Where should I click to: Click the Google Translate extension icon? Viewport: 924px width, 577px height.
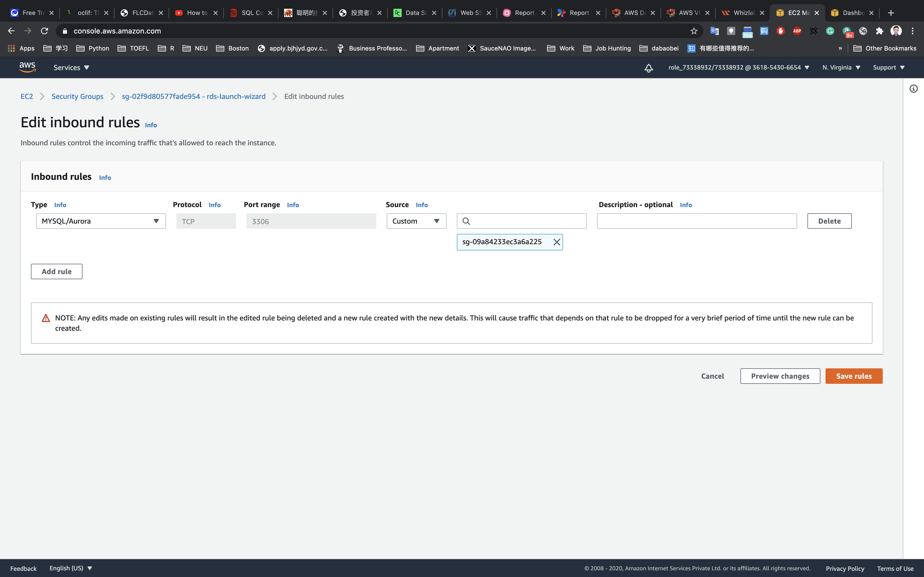[x=714, y=31]
